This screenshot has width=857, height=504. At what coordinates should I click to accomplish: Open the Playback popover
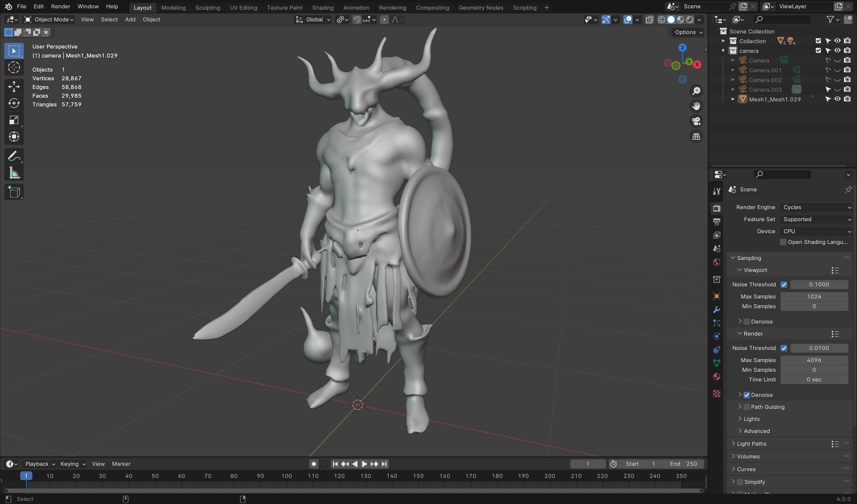click(x=40, y=464)
